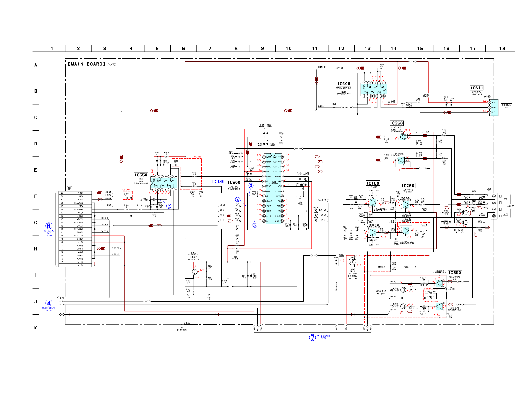Click the blue circled 2 waveform marker

pos(169,206)
